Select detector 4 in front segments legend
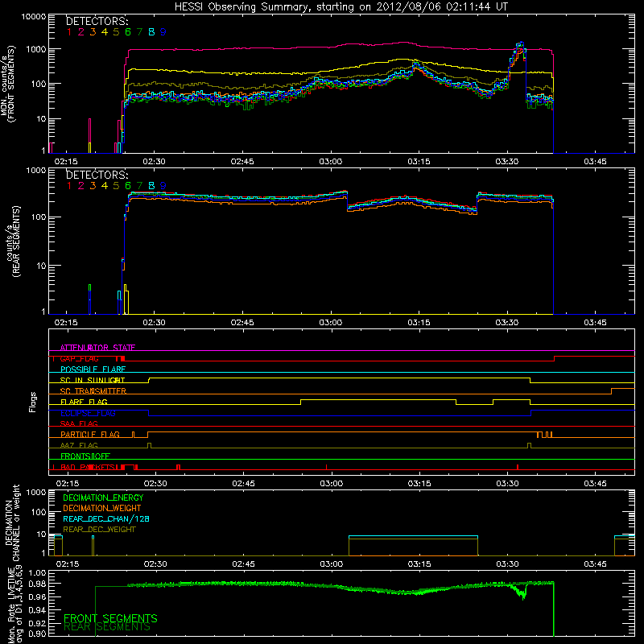 click(x=105, y=32)
